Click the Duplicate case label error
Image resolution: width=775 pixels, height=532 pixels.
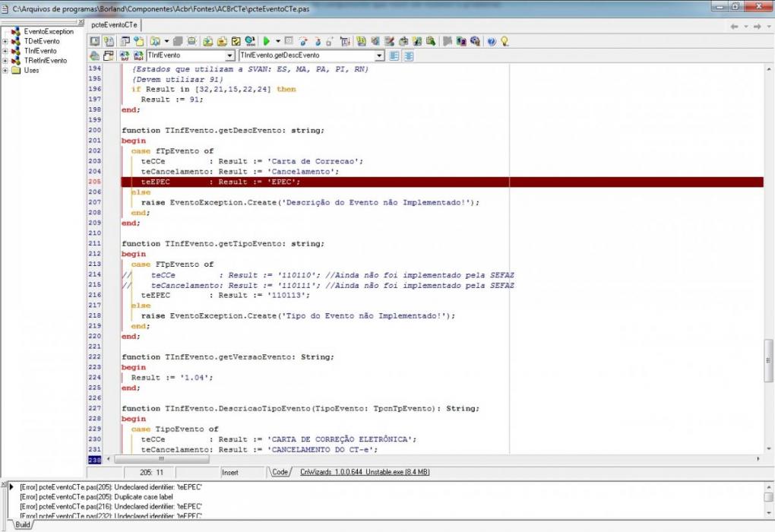[x=96, y=497]
